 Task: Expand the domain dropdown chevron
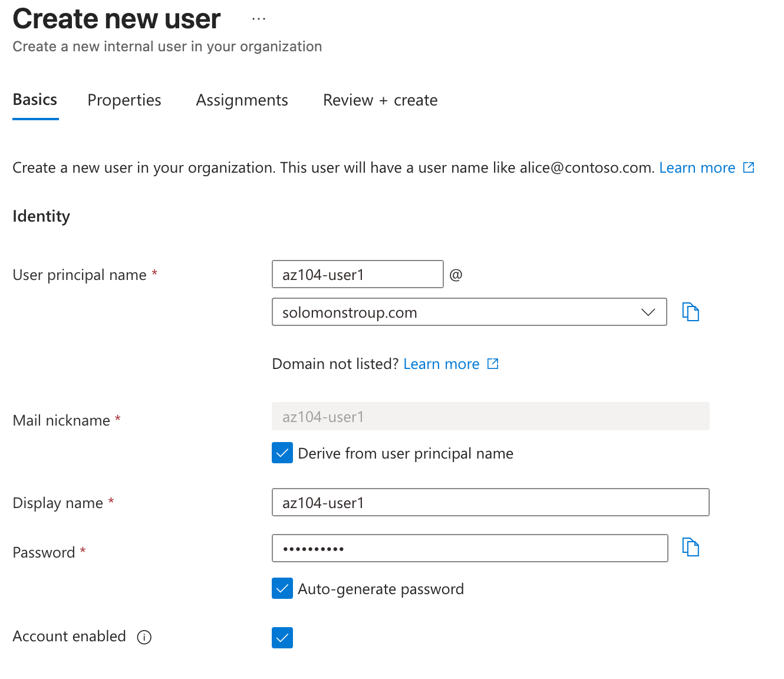pyautogui.click(x=647, y=312)
